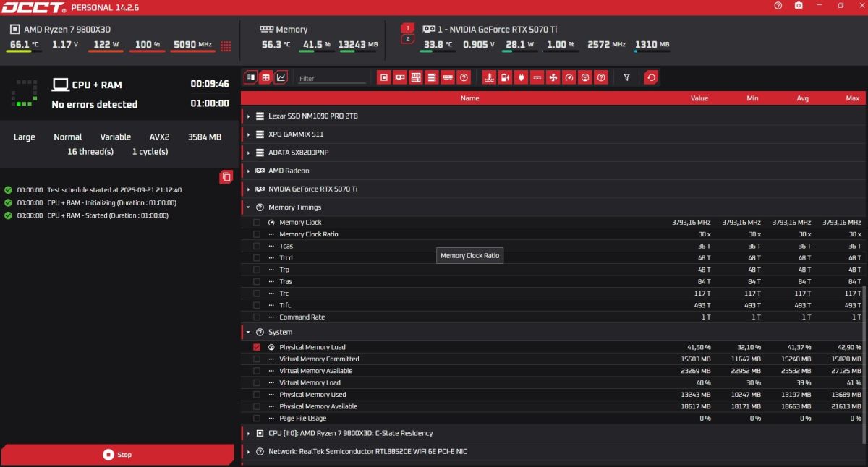Toggle the temperature sensors filter icon
Image resolution: width=868 pixels, height=467 pixels.
(x=489, y=77)
